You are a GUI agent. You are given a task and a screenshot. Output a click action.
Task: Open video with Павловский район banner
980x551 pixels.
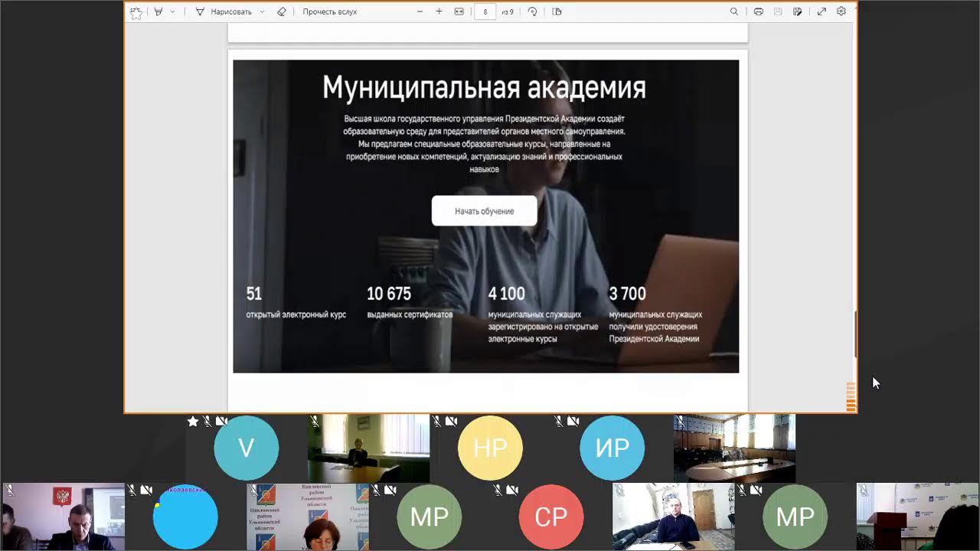[307, 517]
